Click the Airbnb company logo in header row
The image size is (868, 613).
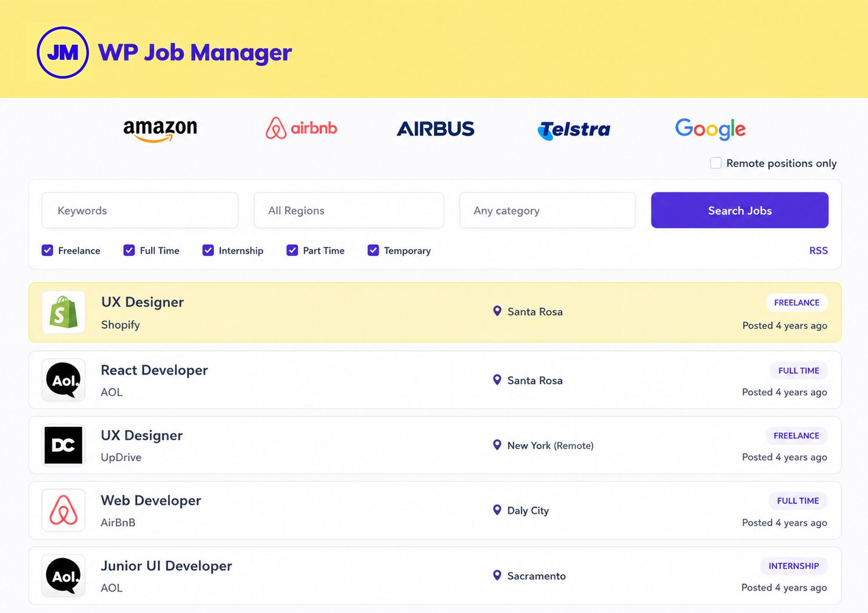click(301, 128)
